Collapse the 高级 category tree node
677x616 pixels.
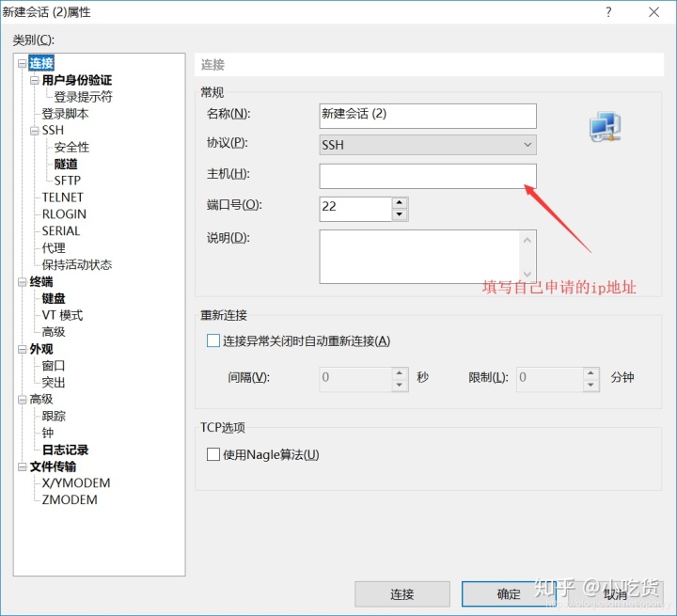pos(22,400)
